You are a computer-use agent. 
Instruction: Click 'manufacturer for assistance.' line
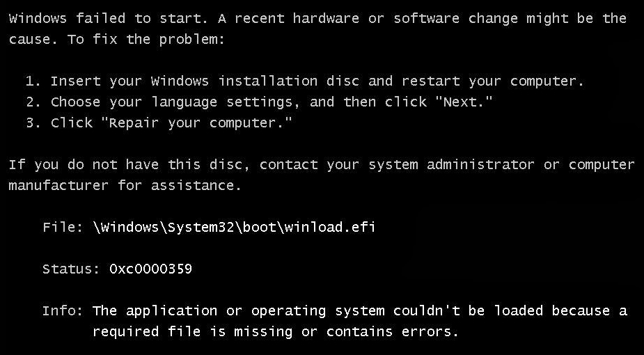(x=125, y=185)
